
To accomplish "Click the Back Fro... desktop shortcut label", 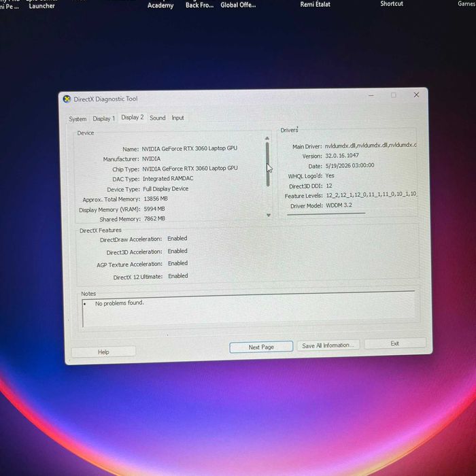I will [200, 5].
